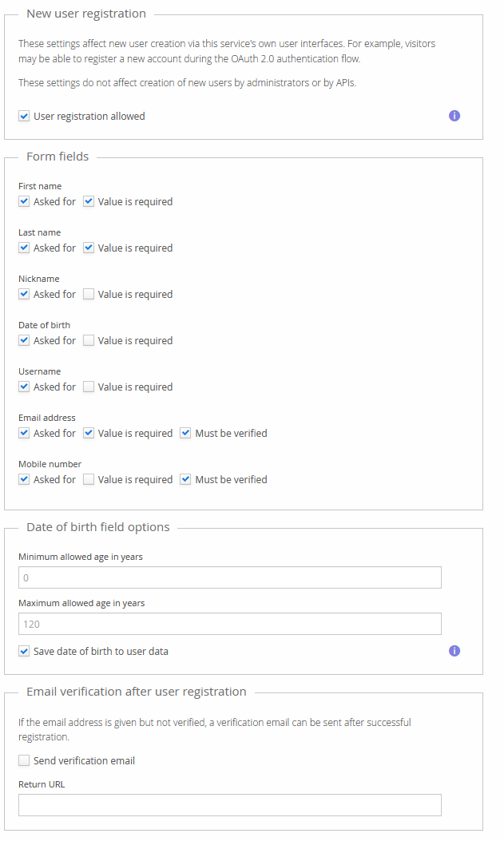Toggle Nickname Asked for checkbox
This screenshot has height=841, width=504.
tap(24, 294)
